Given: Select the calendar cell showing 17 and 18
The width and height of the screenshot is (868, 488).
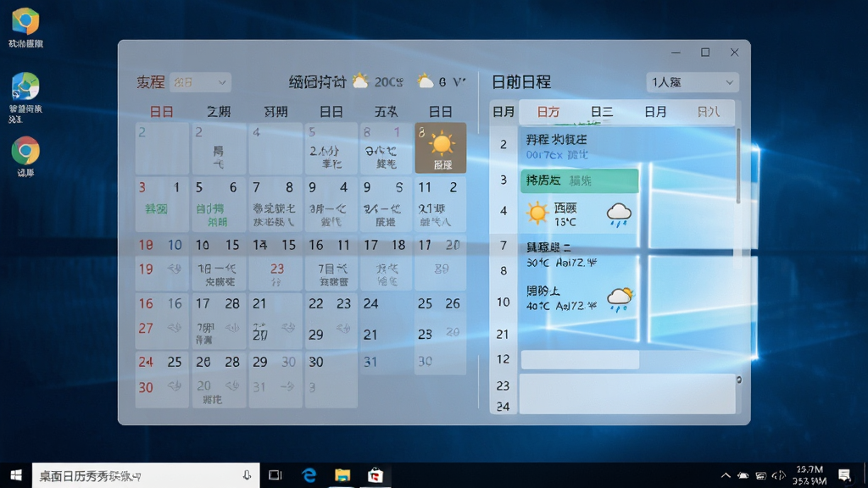Looking at the screenshot, I should click(x=386, y=245).
